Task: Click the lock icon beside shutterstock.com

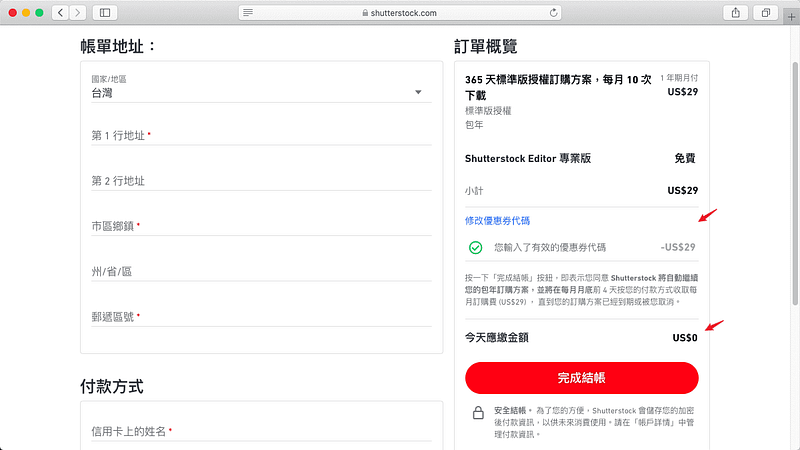Action: tap(365, 13)
